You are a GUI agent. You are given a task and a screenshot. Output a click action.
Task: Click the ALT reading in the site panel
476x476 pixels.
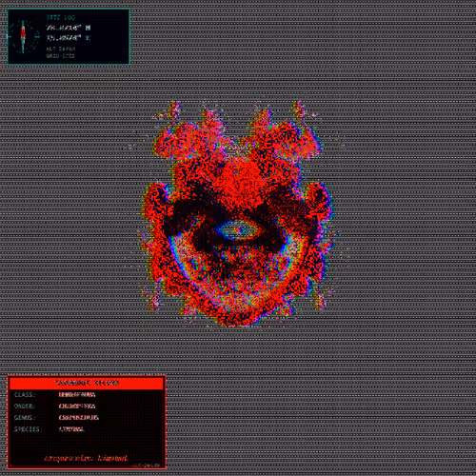[x=61, y=49]
